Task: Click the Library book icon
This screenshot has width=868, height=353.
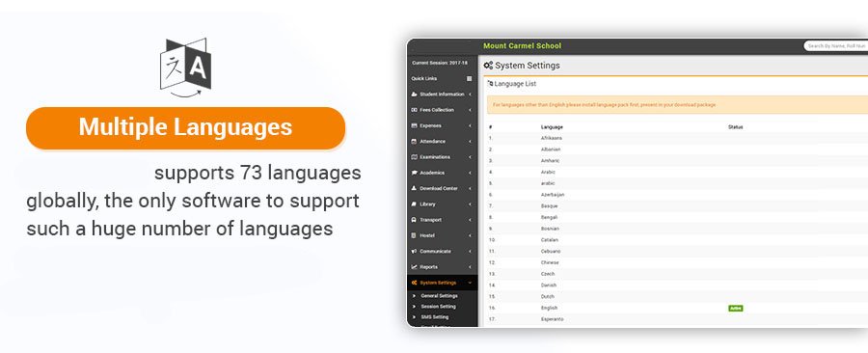Action: pos(414,204)
